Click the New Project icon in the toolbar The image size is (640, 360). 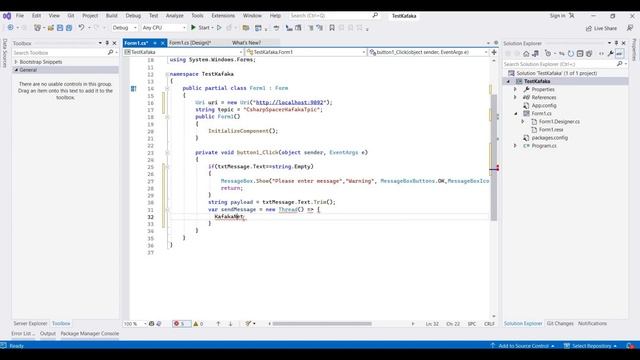coord(38,28)
